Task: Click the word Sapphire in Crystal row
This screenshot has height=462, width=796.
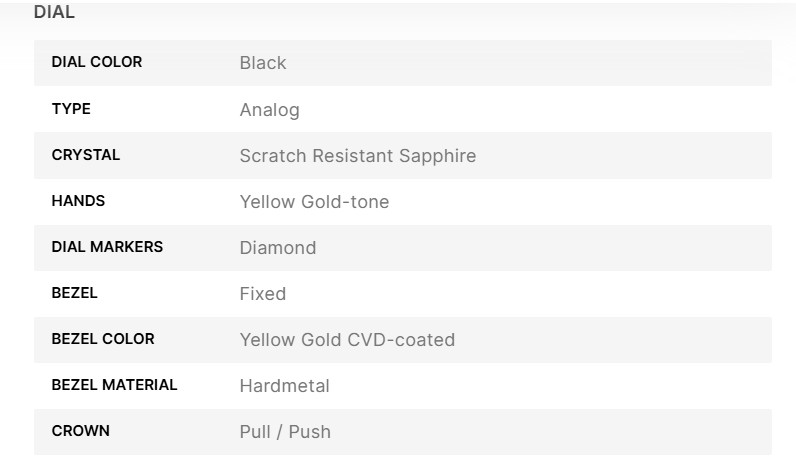Action: 437,156
